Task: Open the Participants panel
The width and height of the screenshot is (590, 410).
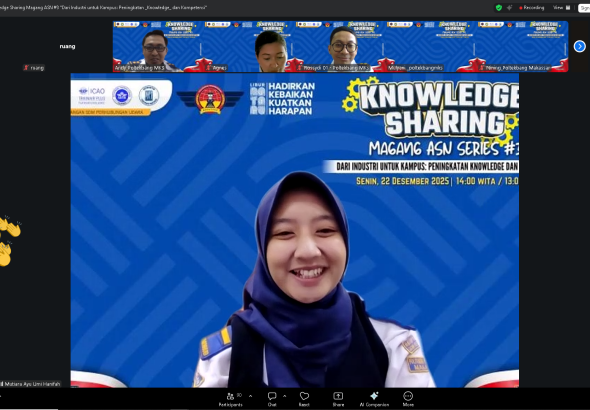Action: coord(231,399)
